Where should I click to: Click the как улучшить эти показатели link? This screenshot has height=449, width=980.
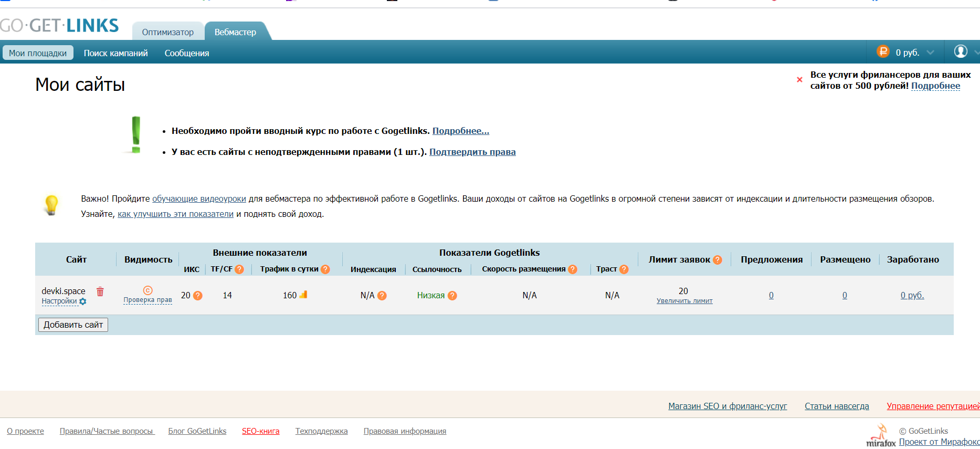pyautogui.click(x=175, y=214)
